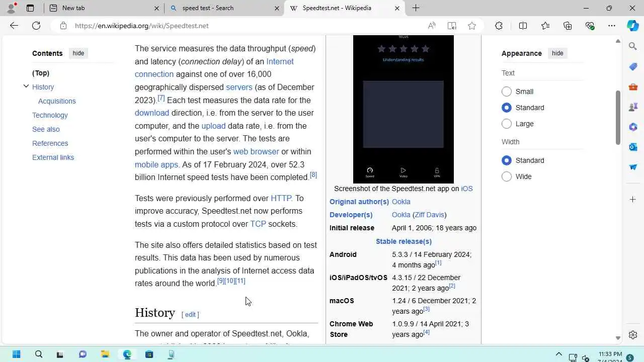The height and width of the screenshot is (362, 644).
Task: Open the iOS link in caption
Action: click(467, 189)
